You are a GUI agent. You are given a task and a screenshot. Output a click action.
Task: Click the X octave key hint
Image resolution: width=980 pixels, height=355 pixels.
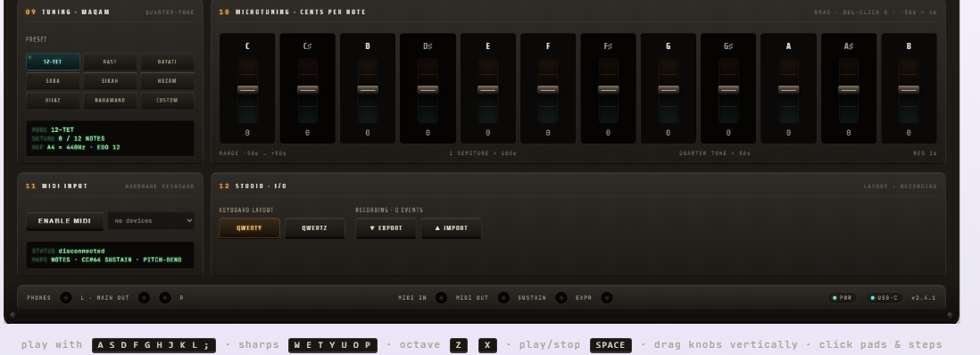[x=487, y=345]
